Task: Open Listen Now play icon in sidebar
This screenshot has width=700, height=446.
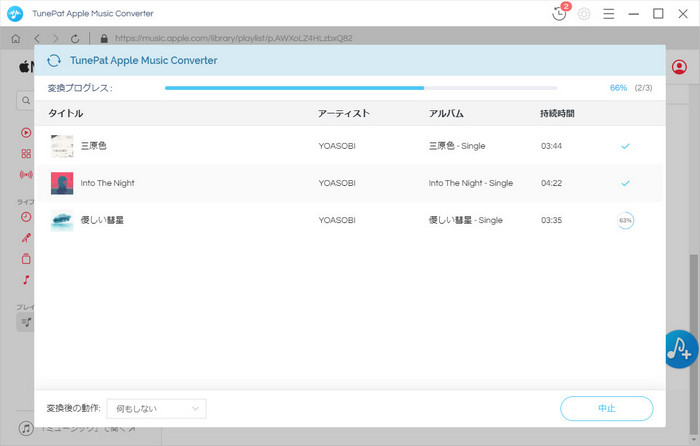Action: 26,133
